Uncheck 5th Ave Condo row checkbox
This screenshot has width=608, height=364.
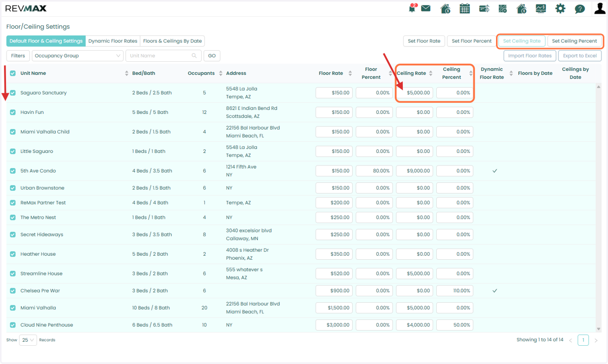coord(13,171)
